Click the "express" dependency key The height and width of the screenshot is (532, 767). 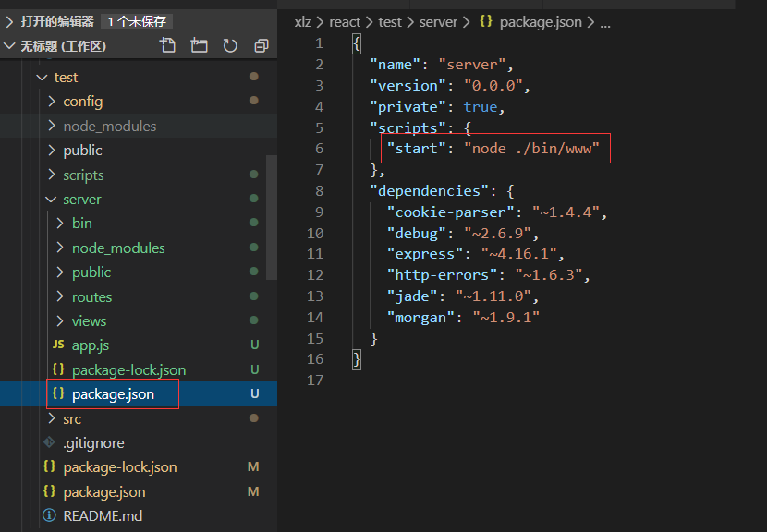click(425, 254)
